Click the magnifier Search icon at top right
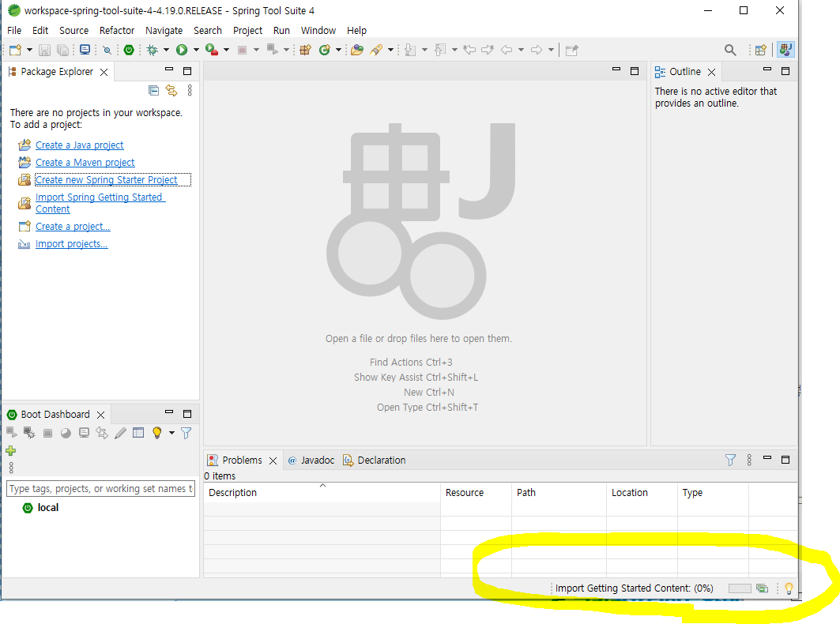 [730, 50]
